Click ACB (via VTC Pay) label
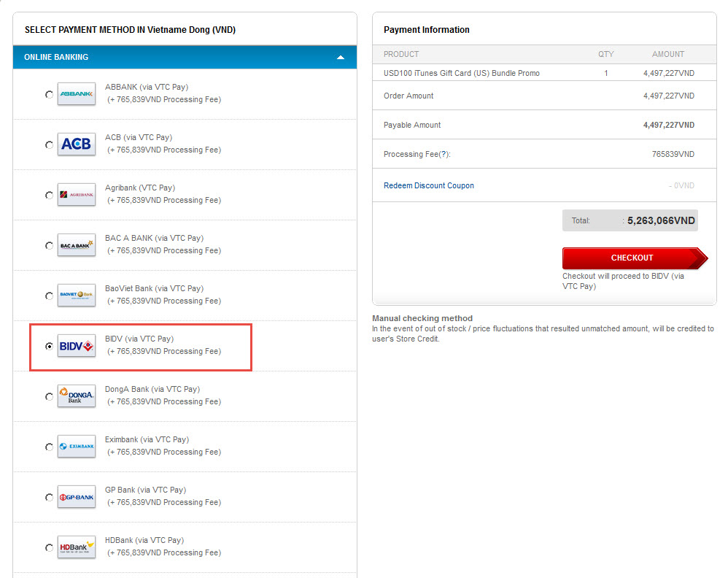The width and height of the screenshot is (728, 578). click(x=139, y=137)
